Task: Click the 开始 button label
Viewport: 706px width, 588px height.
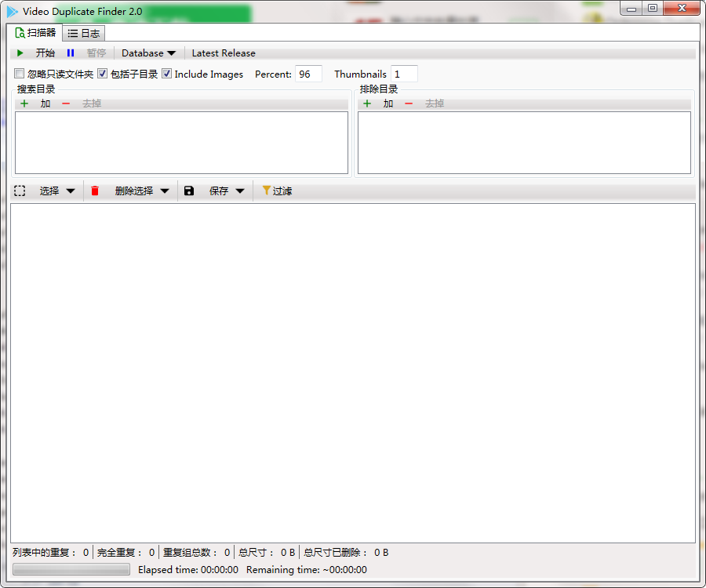Action: 45,53
